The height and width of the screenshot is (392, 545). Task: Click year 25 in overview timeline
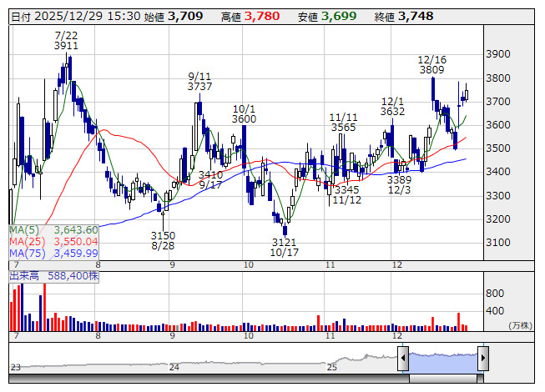pos(332,367)
